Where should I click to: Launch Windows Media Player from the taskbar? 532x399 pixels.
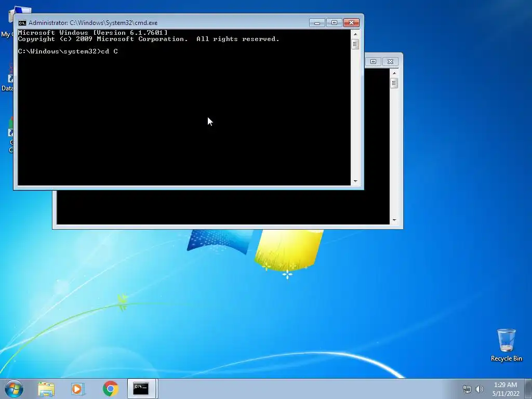point(78,389)
